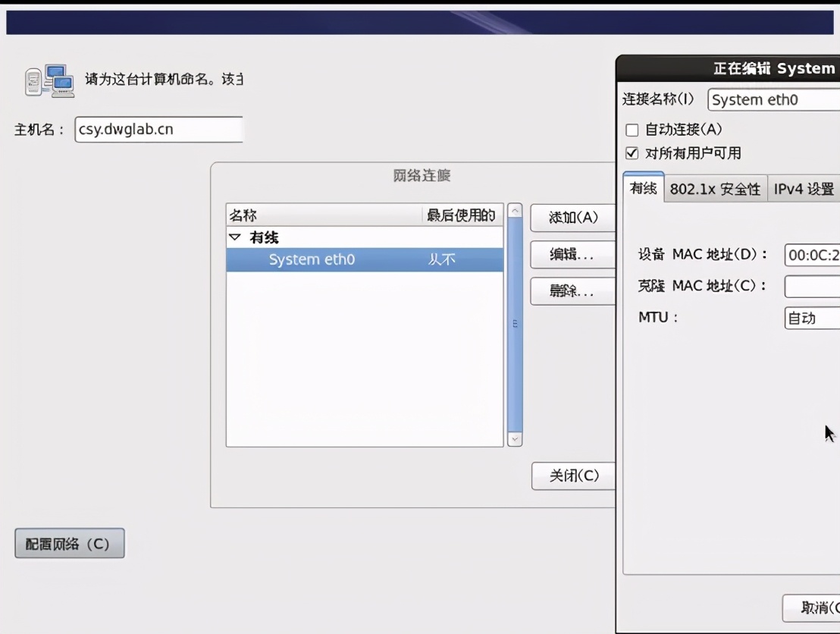Click the 编辑... button

[x=572, y=255]
